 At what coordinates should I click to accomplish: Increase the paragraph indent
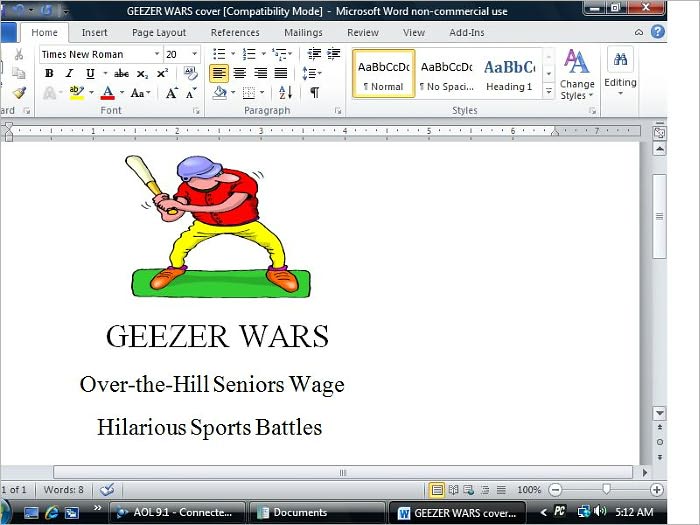333,54
